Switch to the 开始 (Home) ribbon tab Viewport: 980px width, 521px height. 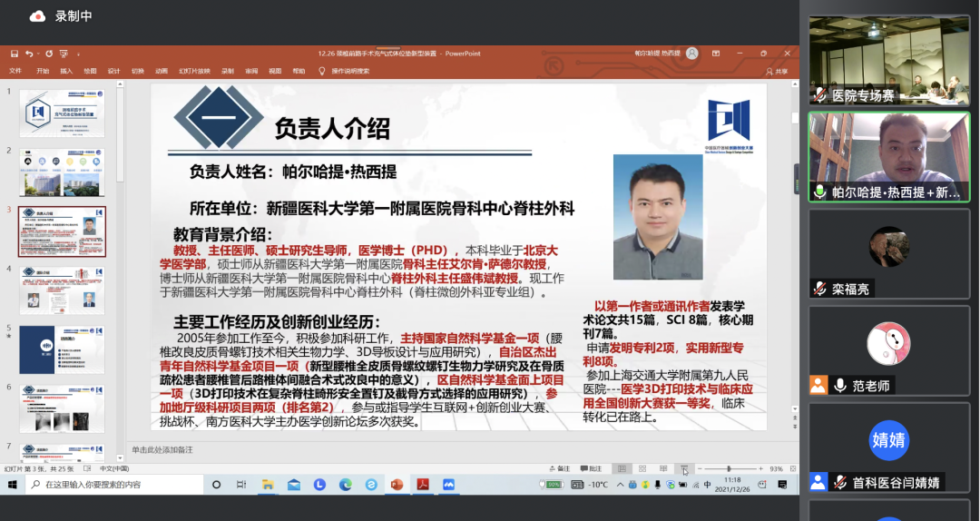click(43, 72)
